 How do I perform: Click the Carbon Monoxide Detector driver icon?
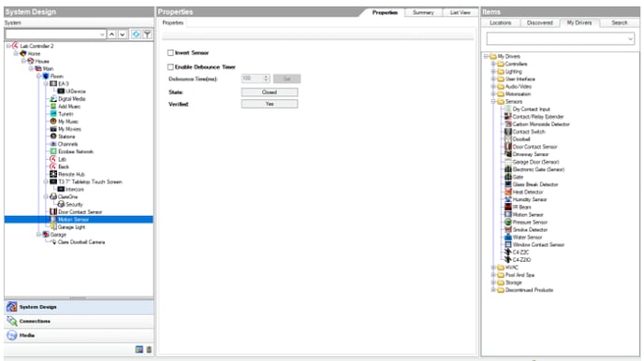(x=508, y=123)
